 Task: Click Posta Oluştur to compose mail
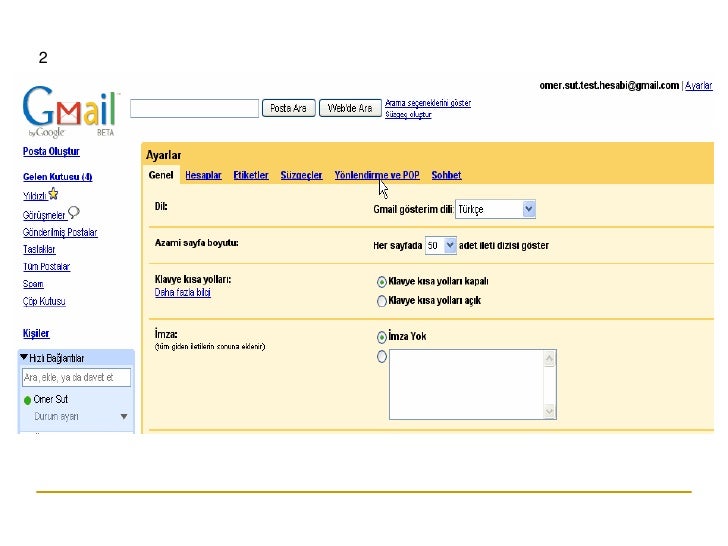point(51,152)
